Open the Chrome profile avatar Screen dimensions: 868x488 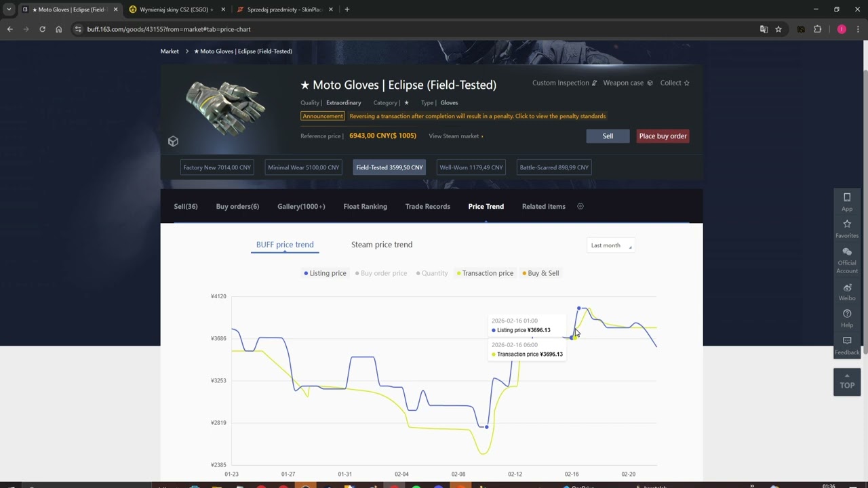[x=842, y=29]
